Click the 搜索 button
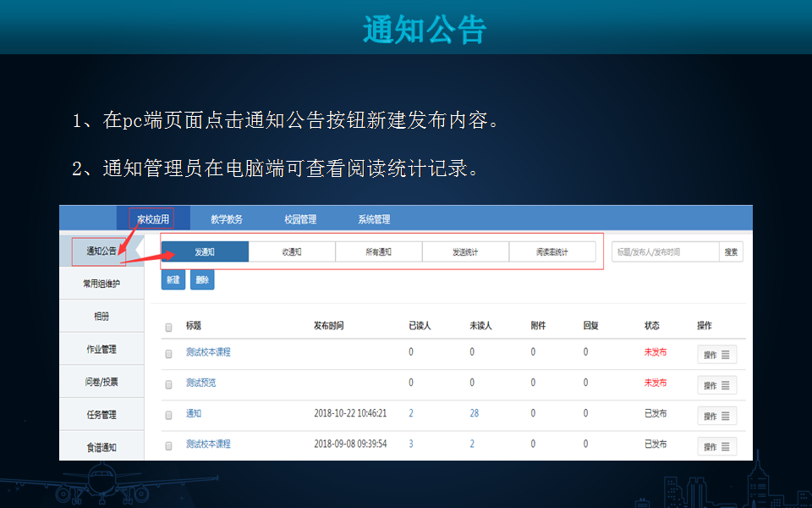Screen dimensions: 812x508 [x=731, y=252]
